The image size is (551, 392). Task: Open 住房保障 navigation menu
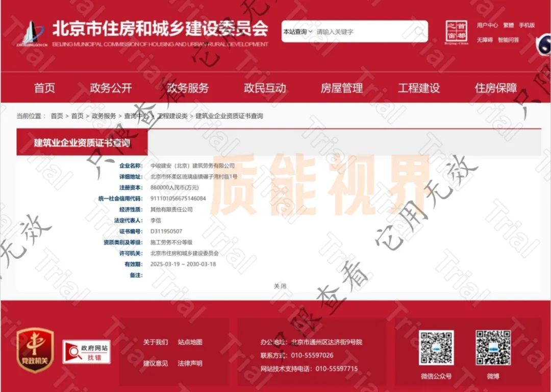tap(496, 88)
